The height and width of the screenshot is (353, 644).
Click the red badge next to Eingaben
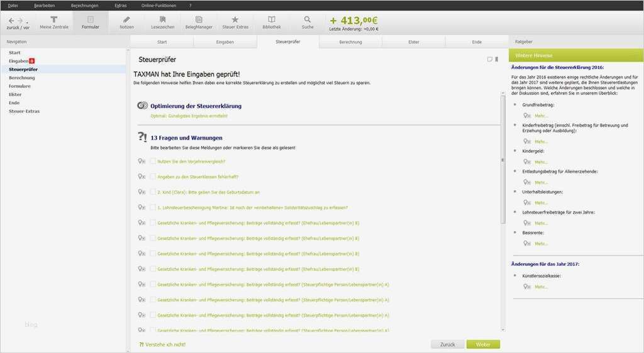tap(31, 61)
